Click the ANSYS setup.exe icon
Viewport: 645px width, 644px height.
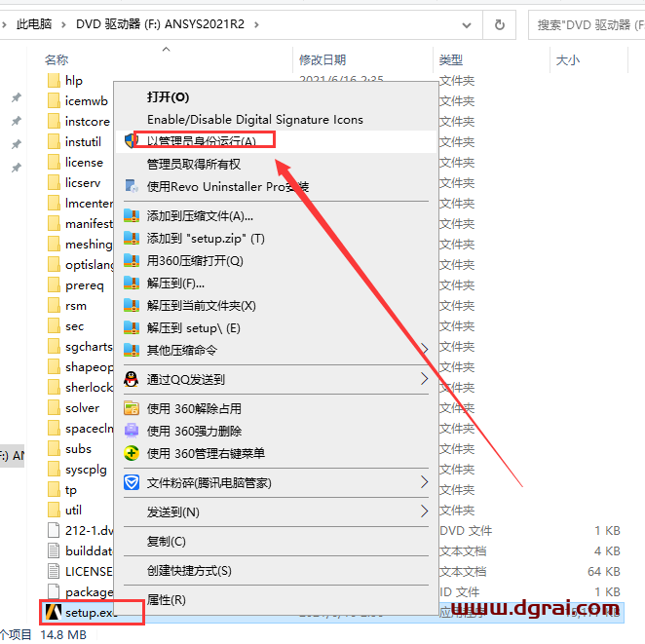point(54,612)
